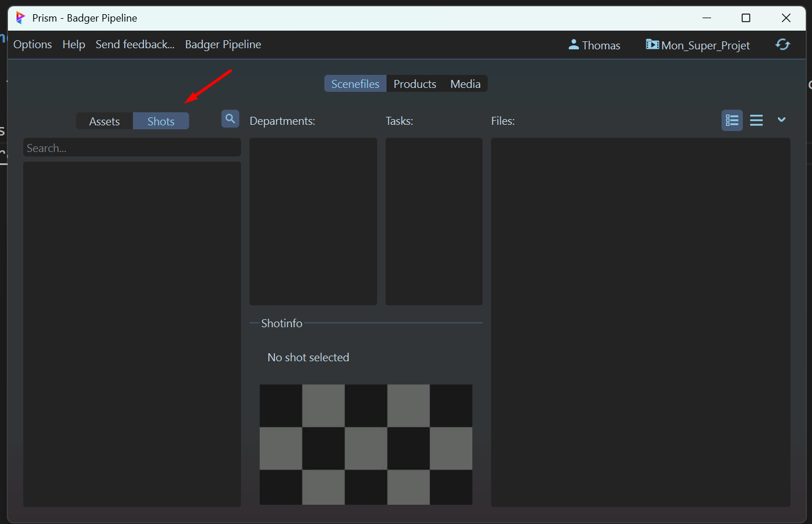812x524 pixels.
Task: Expand the chevron dropdown next to Files views
Action: [781, 120]
